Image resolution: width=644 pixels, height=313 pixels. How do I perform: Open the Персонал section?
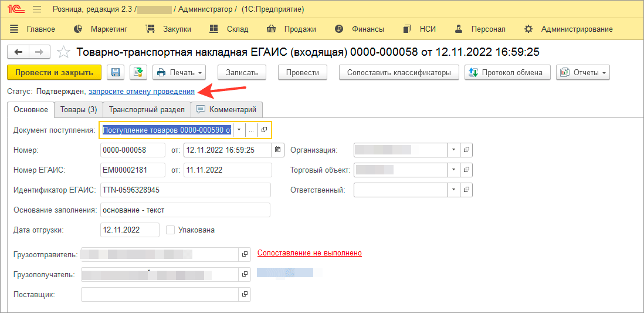point(480,29)
